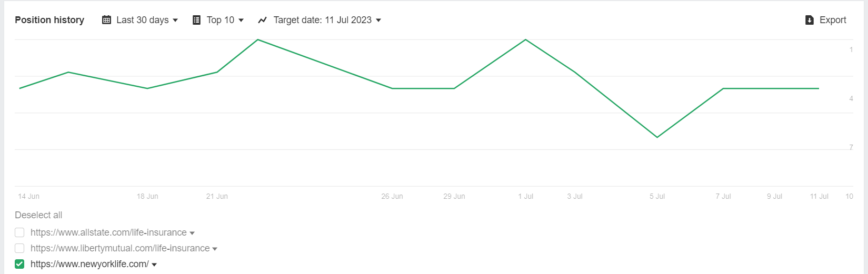Uncheck the newyorklife.com checkbox
This screenshot has height=274, width=868.
pos(19,264)
